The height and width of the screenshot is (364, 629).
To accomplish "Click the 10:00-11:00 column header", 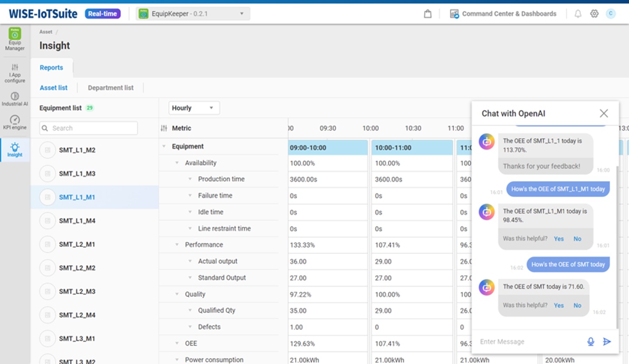I will (412, 148).
